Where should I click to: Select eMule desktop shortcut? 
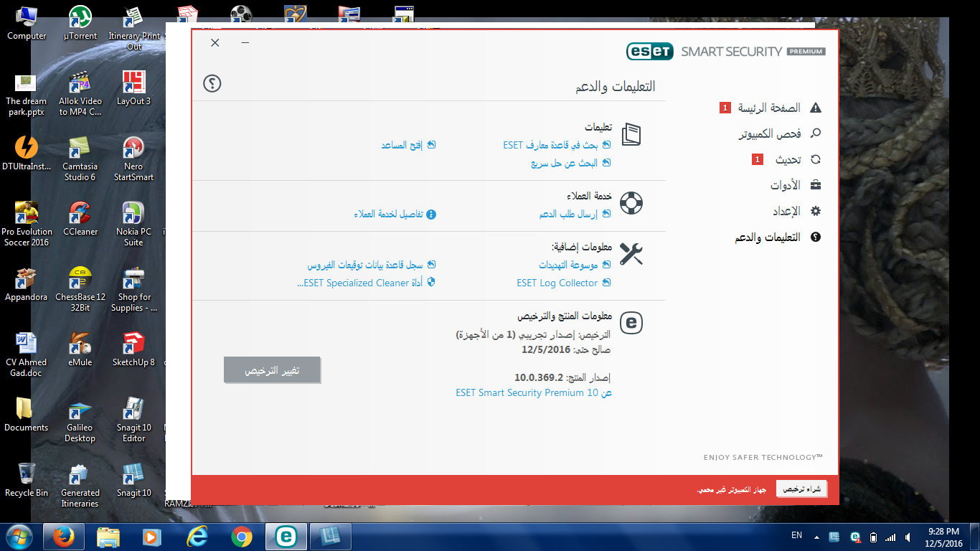point(80,349)
